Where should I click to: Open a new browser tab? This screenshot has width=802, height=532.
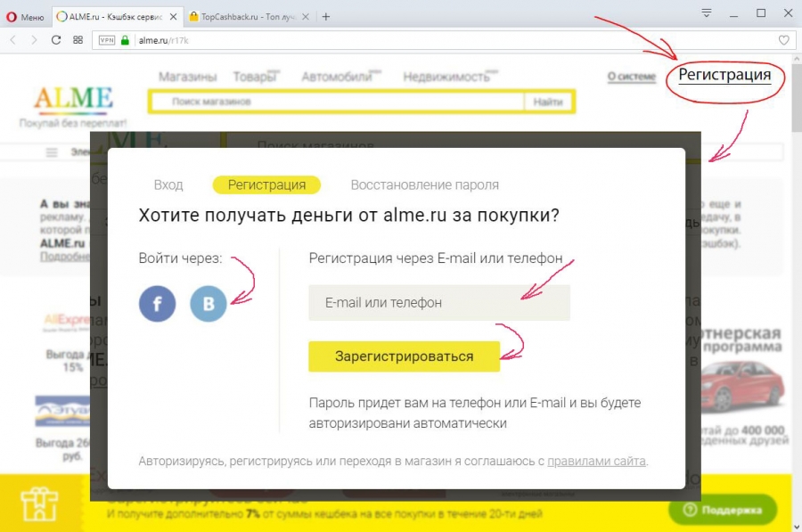[326, 17]
